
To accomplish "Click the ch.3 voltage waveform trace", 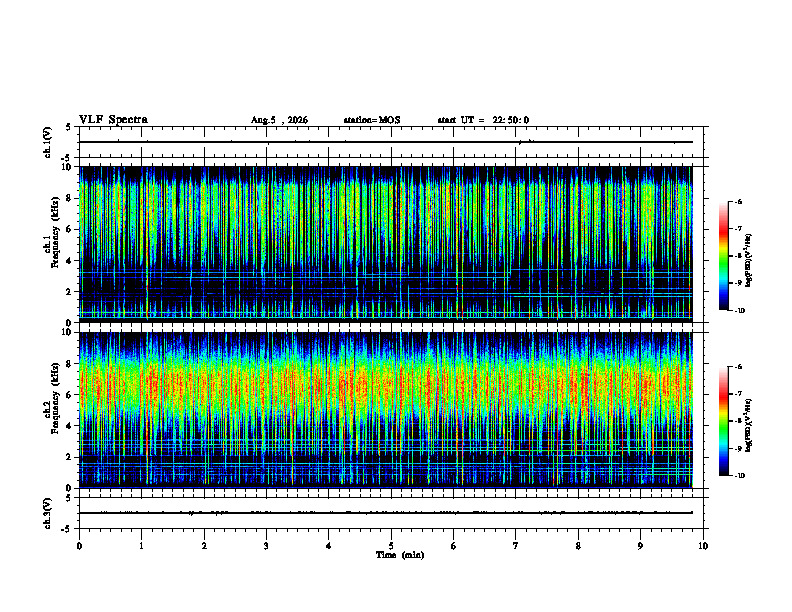I will point(385,513).
